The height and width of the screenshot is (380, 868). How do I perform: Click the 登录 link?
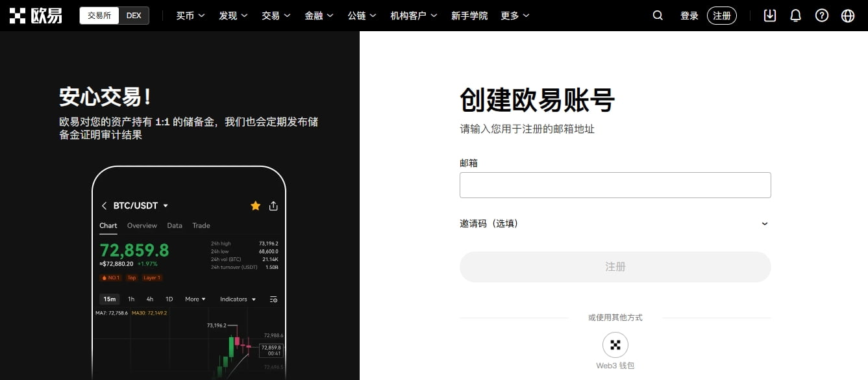tap(689, 15)
